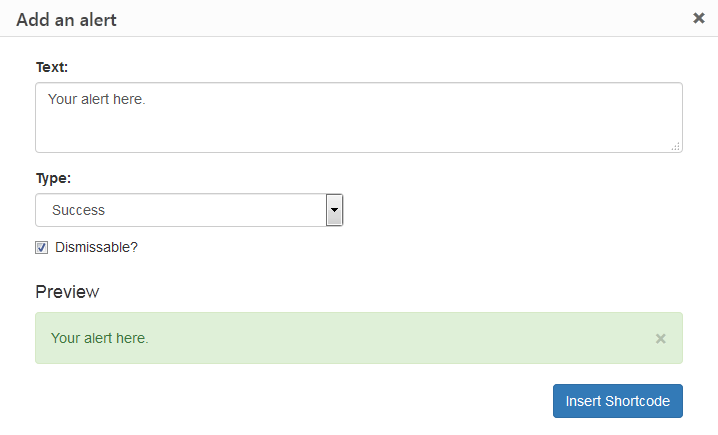
Task: Uncheck the blue check mark beside Dismissable
Action: coord(41,248)
